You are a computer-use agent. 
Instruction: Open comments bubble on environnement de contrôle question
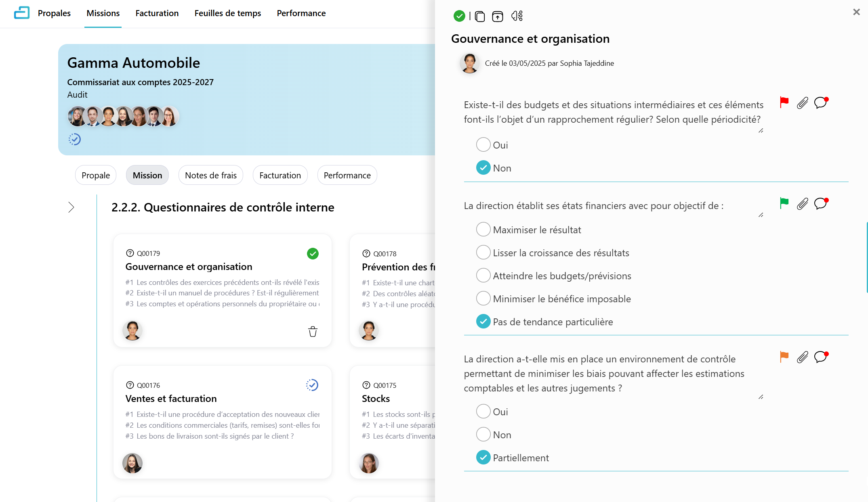pos(821,357)
